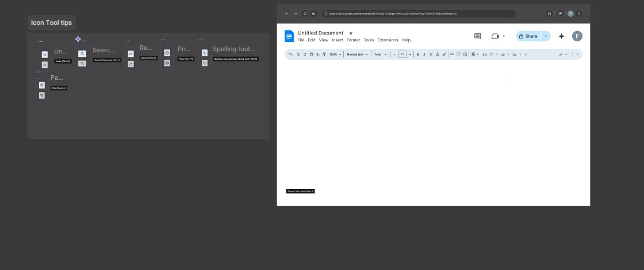The image size is (644, 270).
Task: Decrease font size with the minus button
Action: (394, 54)
